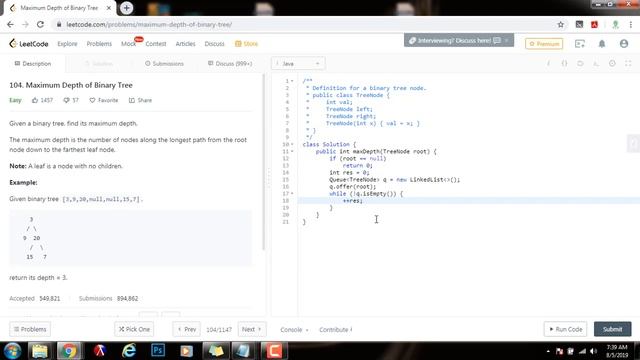
Task: Open the Camtasia icon in the taskbar
Action: [x=274, y=351]
